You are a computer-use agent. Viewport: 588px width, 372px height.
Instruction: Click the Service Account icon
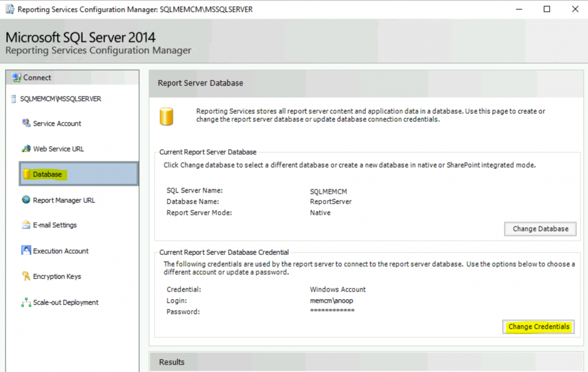(26, 123)
